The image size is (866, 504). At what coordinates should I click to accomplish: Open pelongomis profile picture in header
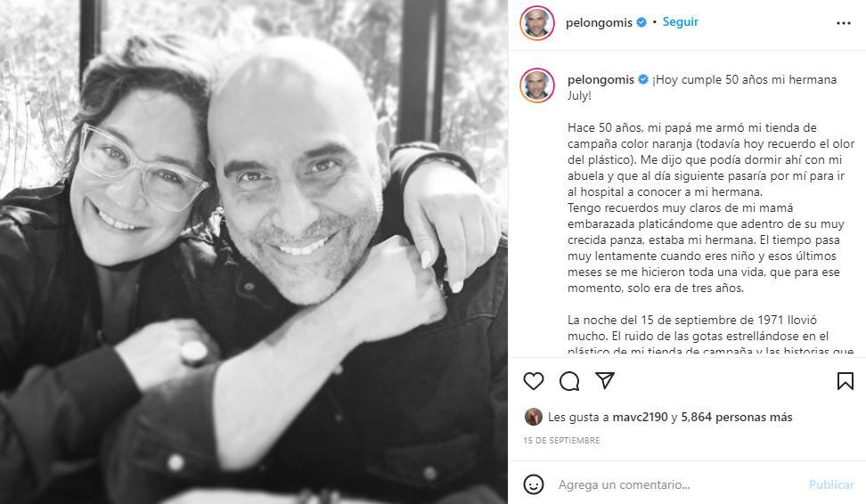pos(537,23)
